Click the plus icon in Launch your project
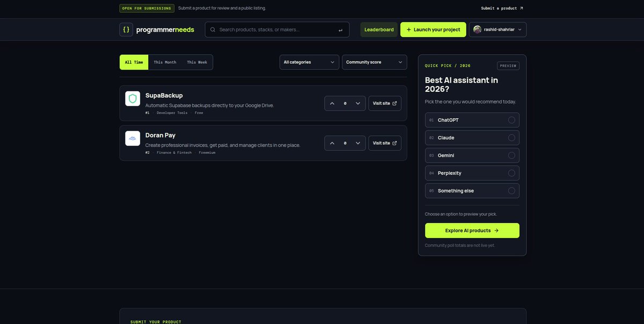This screenshot has height=324, width=644. (409, 30)
